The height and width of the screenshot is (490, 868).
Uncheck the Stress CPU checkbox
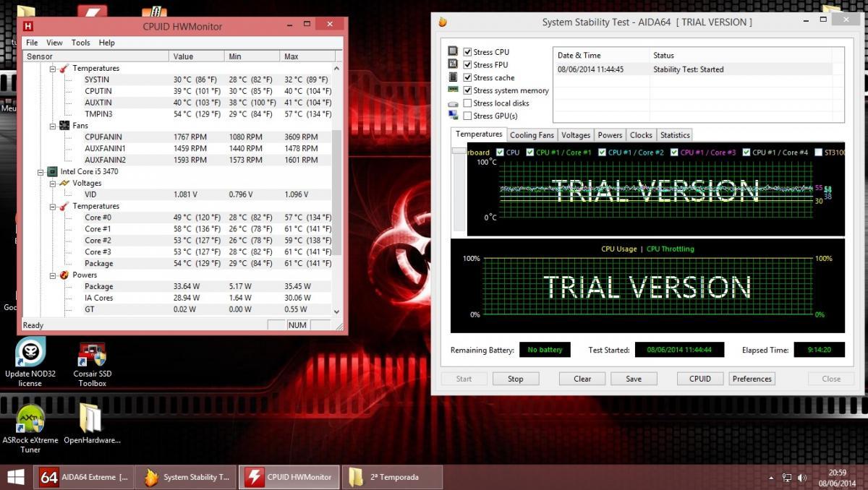point(467,52)
